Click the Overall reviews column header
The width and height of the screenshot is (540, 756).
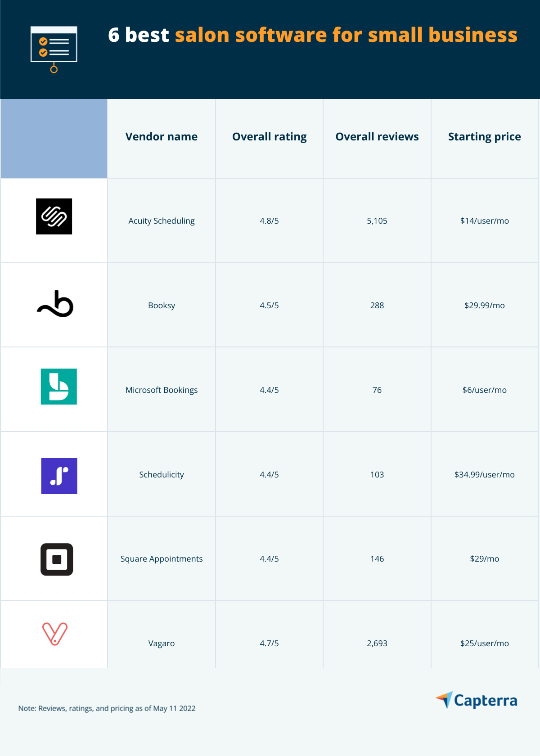coord(377,137)
